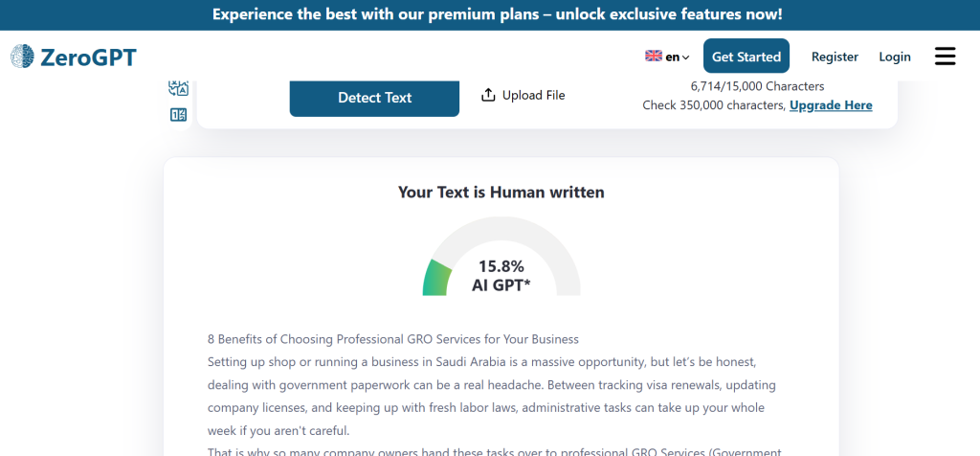This screenshot has height=456, width=980.
Task: Expand the en language dropdown chevron
Action: pos(685,57)
